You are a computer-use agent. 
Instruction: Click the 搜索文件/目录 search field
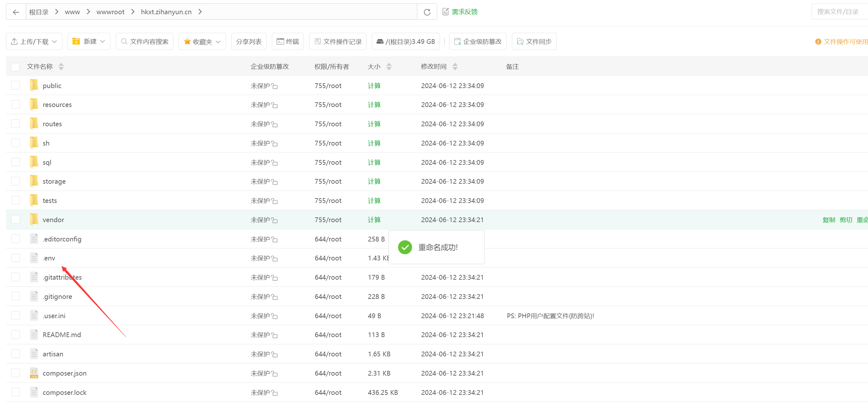(840, 12)
